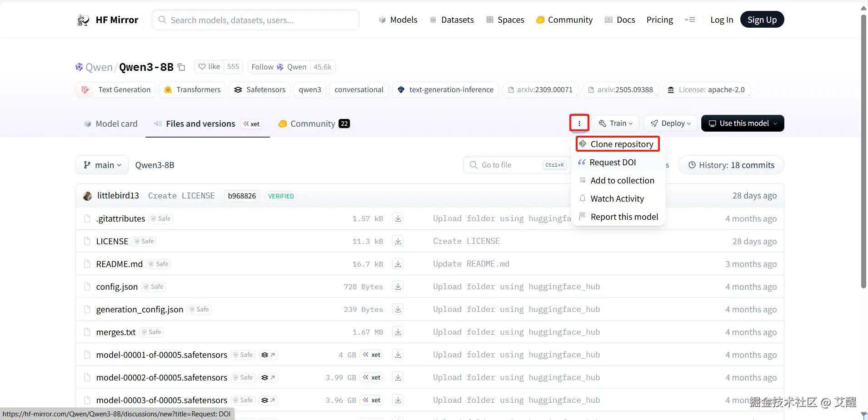The image size is (868, 420).
Task: Switch to the Model card tab
Action: pos(111,124)
